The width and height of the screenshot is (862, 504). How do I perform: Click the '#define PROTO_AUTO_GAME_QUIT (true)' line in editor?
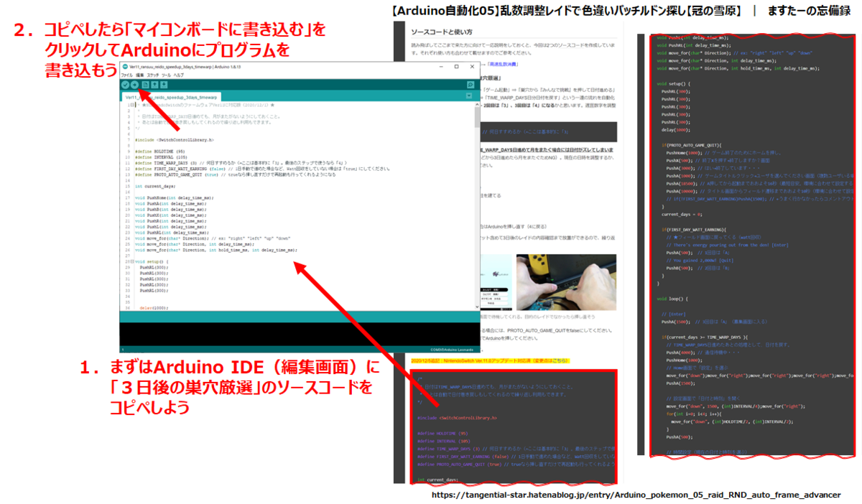[x=235, y=174]
